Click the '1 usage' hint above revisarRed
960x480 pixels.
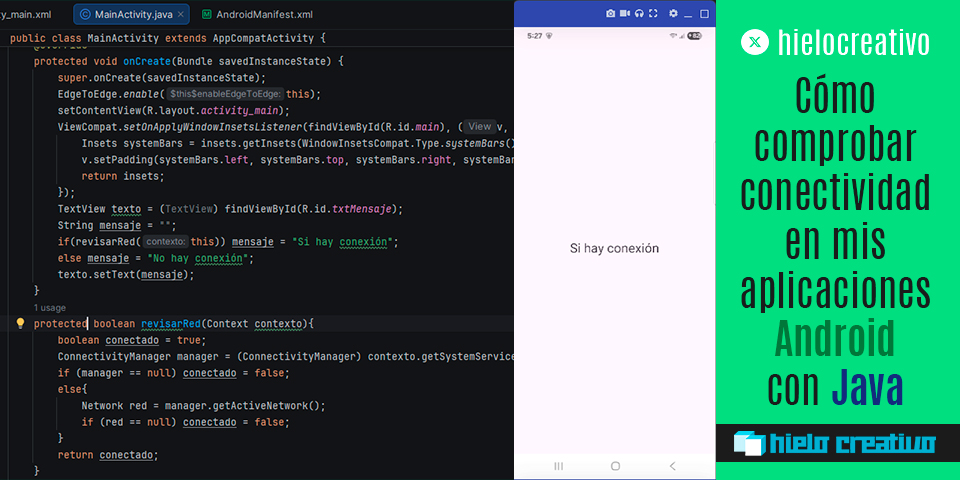coord(50,307)
